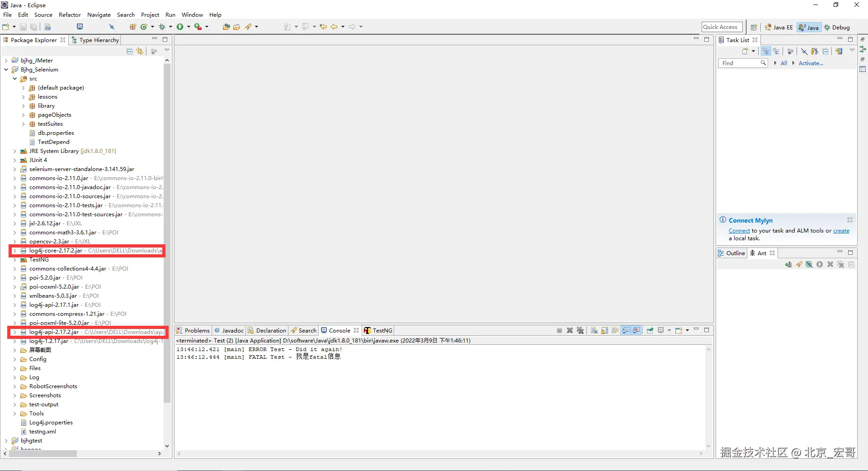Open the Debug button dropdown arrow
The image size is (868, 471).
(170, 27)
